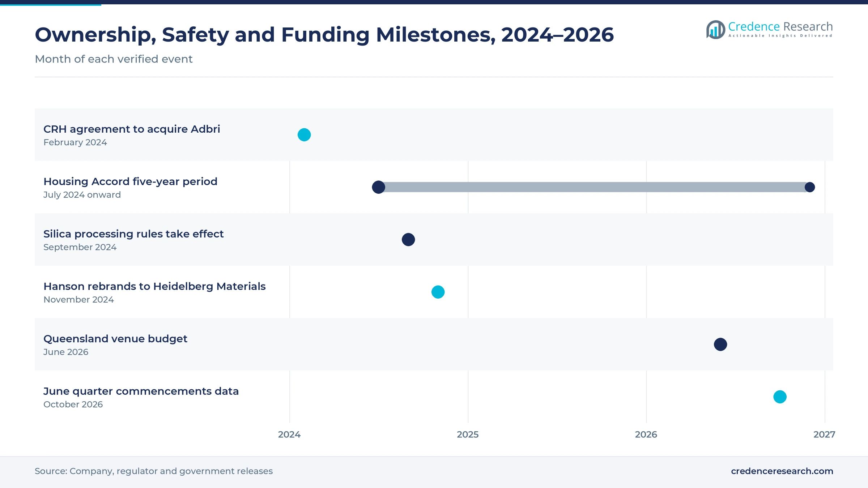Click the 'September 2024' date text

pyautogui.click(x=80, y=247)
